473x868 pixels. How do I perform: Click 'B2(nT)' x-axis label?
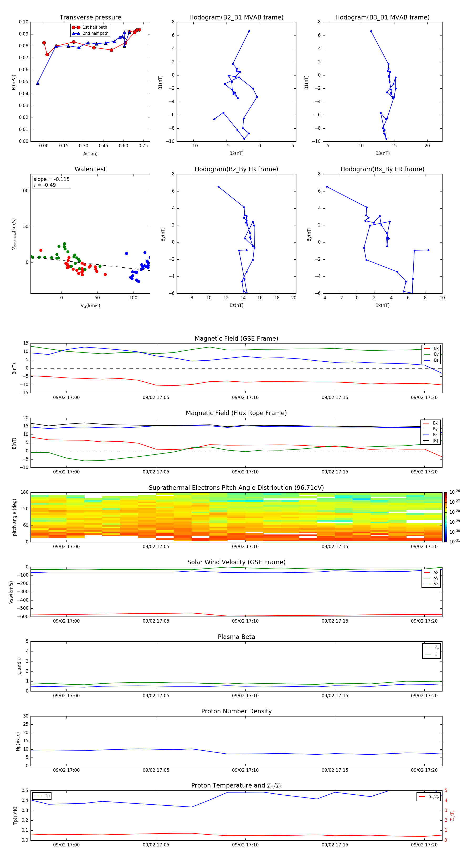point(236,153)
